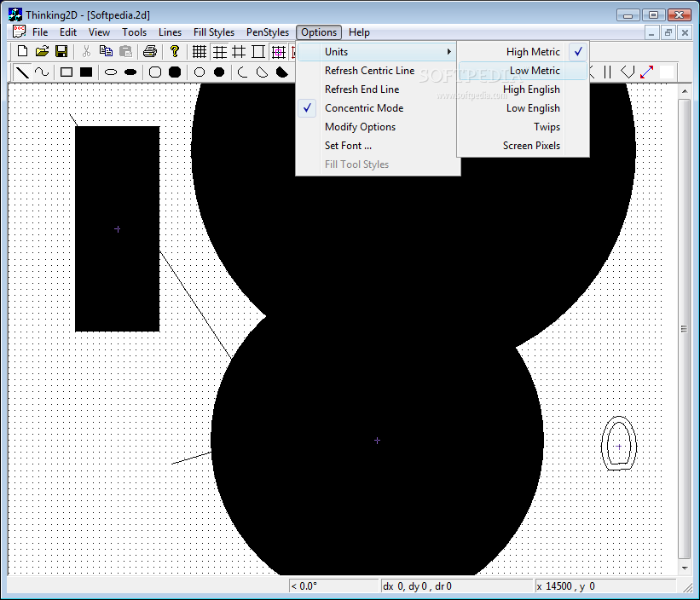
Task: Choose Low Metric units
Action: coord(524,71)
